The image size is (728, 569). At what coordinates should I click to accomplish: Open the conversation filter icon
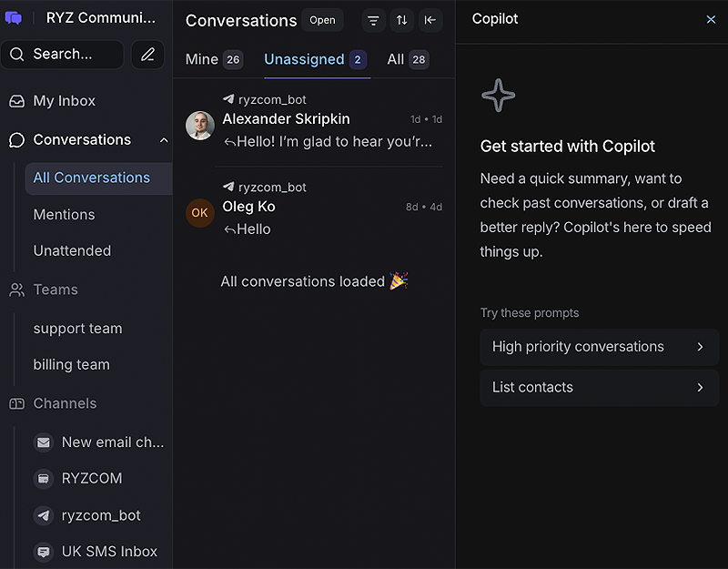coord(373,20)
